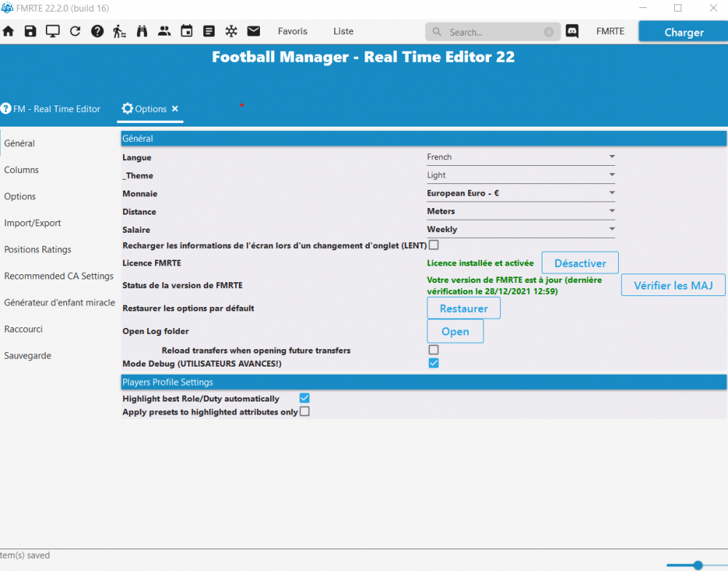Image resolution: width=728 pixels, height=571 pixels.
Task: Open Options section in the sidebar
Action: tap(20, 196)
